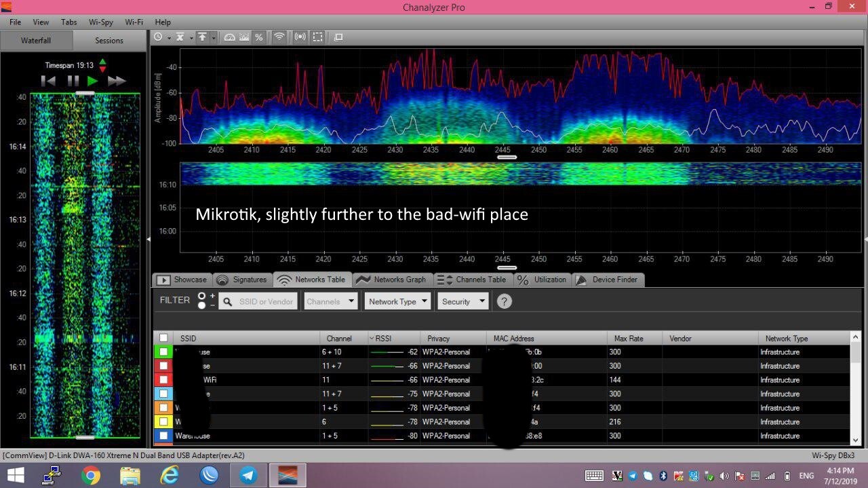Click the clock timespan toolbar icon
This screenshot has width=868, height=488.
[158, 37]
